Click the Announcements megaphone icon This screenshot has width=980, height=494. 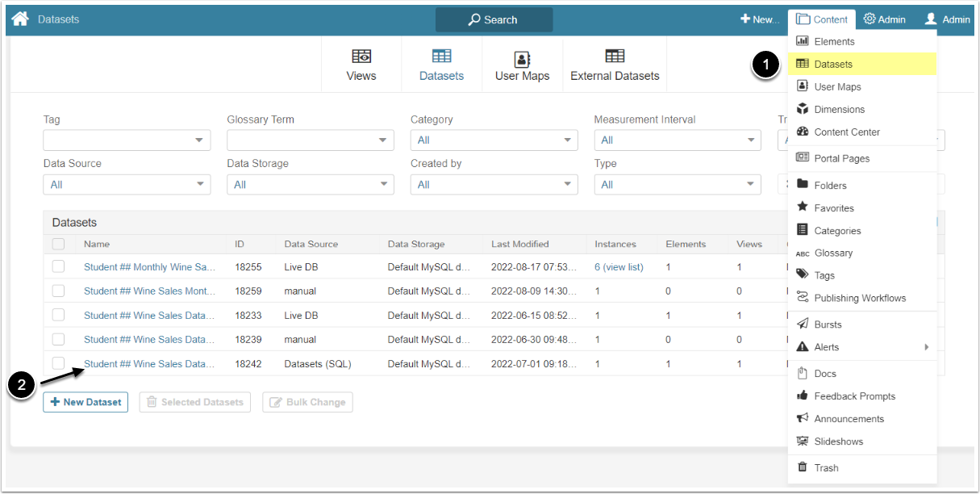[x=803, y=418]
